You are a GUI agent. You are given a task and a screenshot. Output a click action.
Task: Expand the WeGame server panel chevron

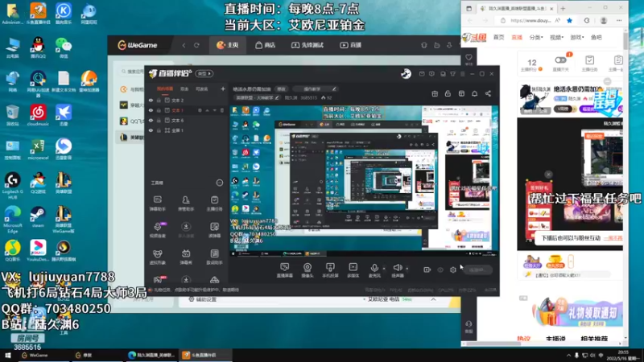point(433,299)
